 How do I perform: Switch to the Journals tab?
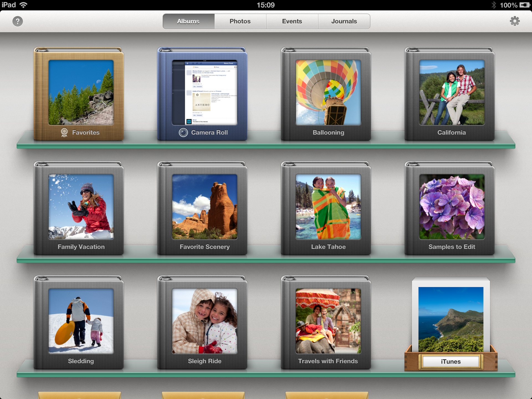344,21
